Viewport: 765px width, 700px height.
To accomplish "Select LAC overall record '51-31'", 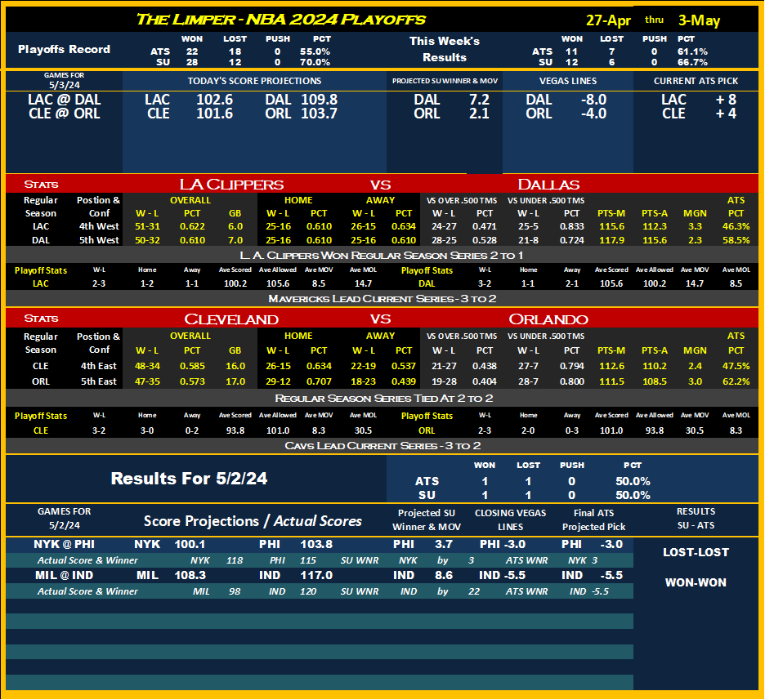I will coord(147,227).
